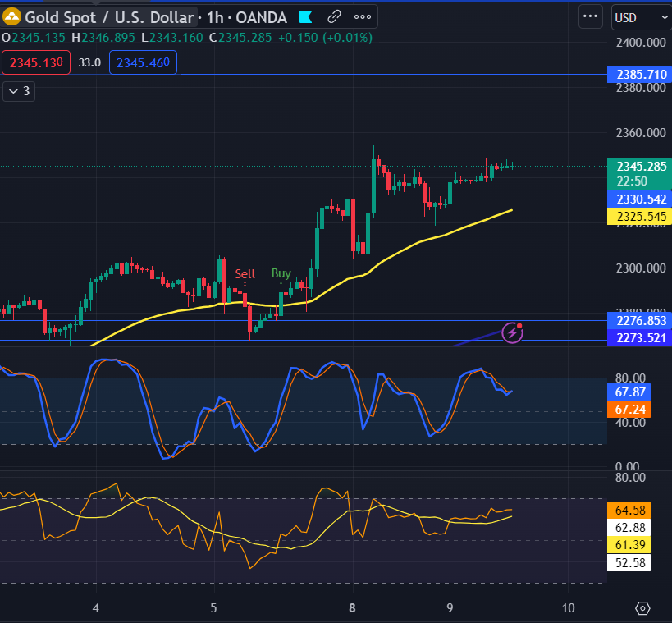Click the 2276.853 horizontal line price label

coord(639,321)
